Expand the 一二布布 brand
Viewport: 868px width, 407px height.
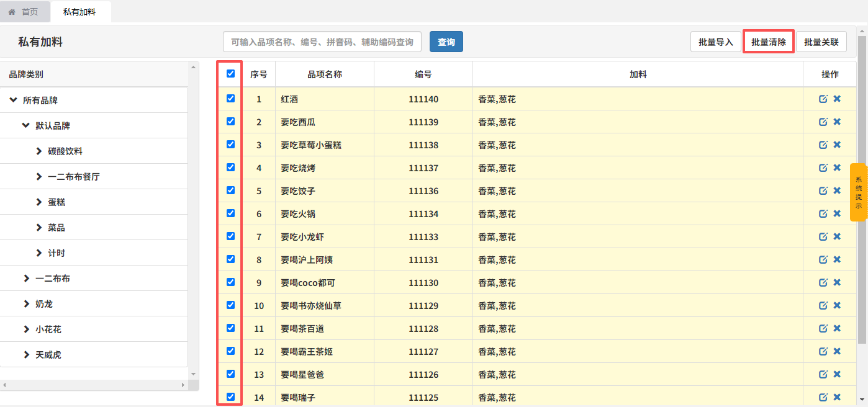26,278
